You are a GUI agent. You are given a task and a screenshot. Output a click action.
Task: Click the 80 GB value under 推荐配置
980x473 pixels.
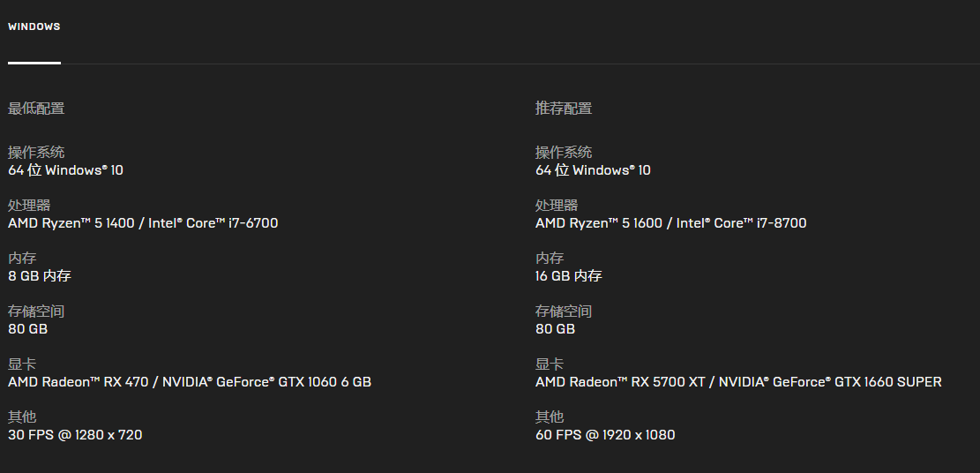pos(555,329)
